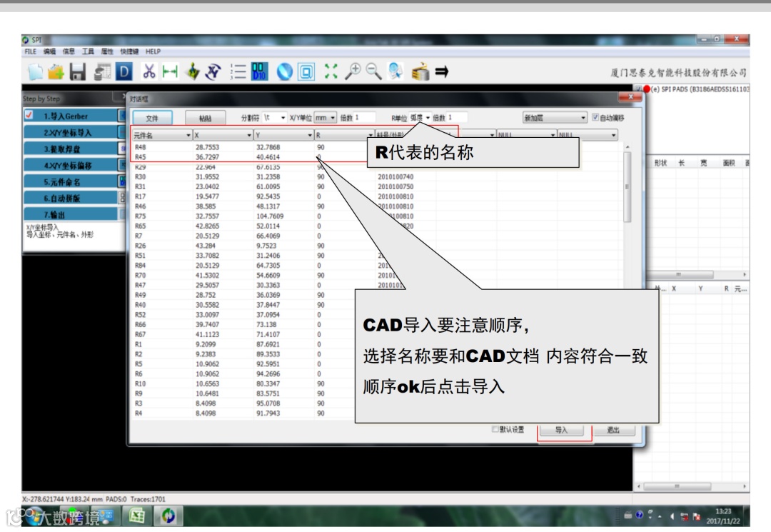Select step 4.X/Y坐标偏移
This screenshot has width=771, height=532.
(71, 165)
